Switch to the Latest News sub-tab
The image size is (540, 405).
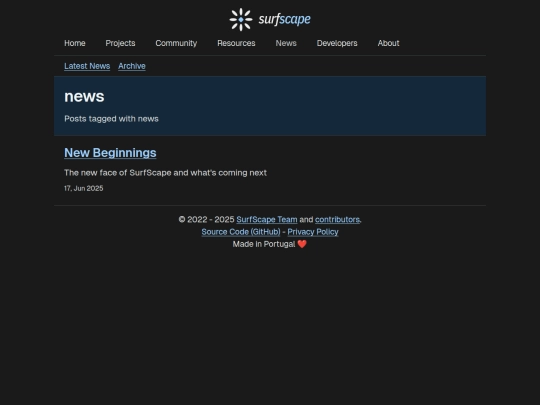87,66
